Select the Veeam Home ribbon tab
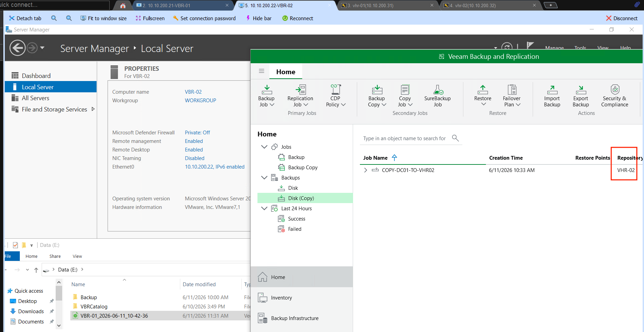The image size is (644, 332). (x=286, y=72)
